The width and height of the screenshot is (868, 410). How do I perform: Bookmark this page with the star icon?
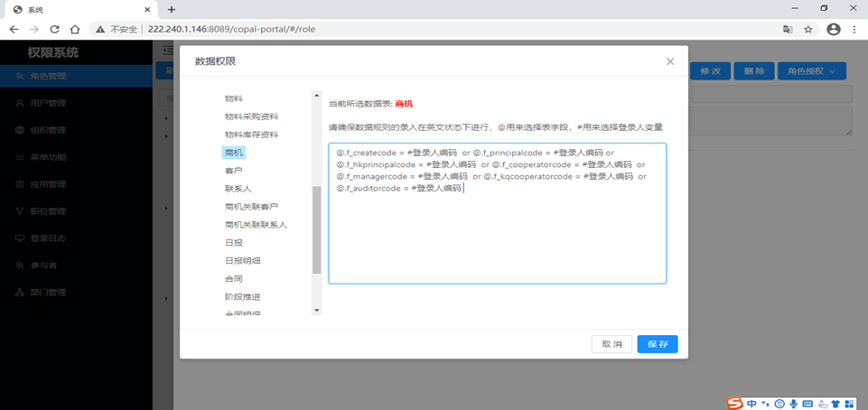tap(808, 29)
